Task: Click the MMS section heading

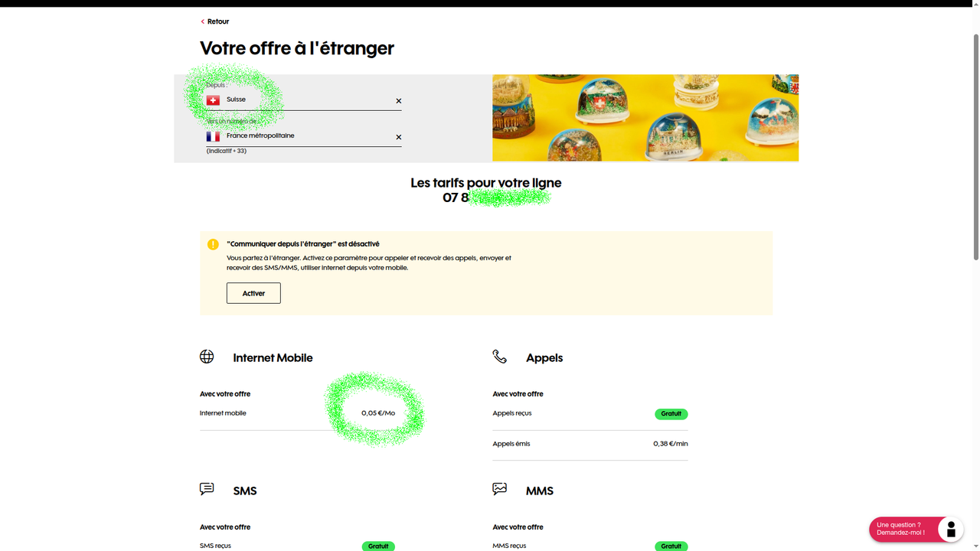Action: (x=540, y=491)
